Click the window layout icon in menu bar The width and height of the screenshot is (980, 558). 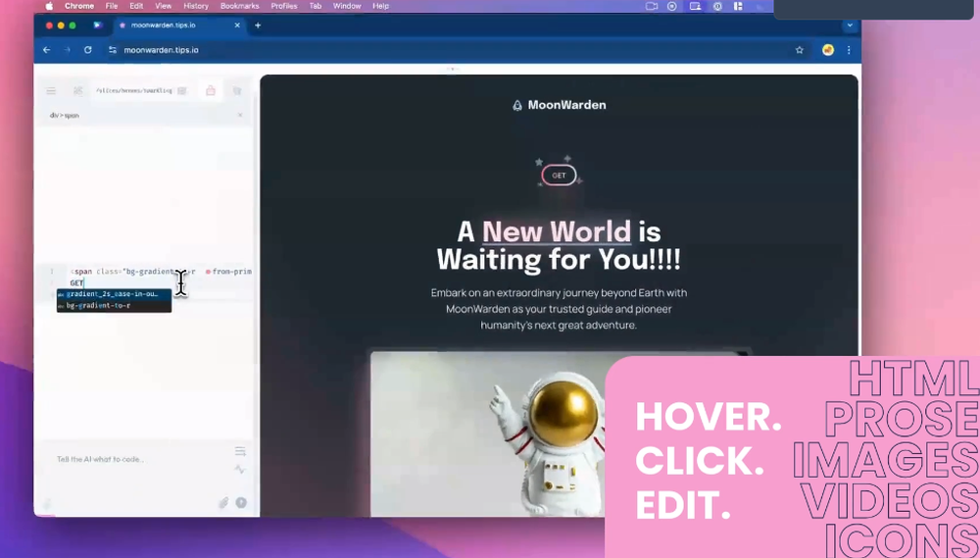[x=738, y=6]
